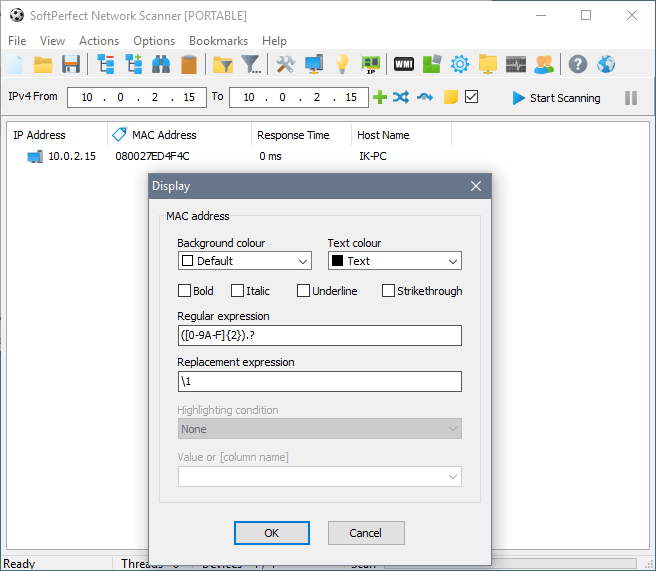
Task: Click the Cancel button
Action: (x=366, y=533)
